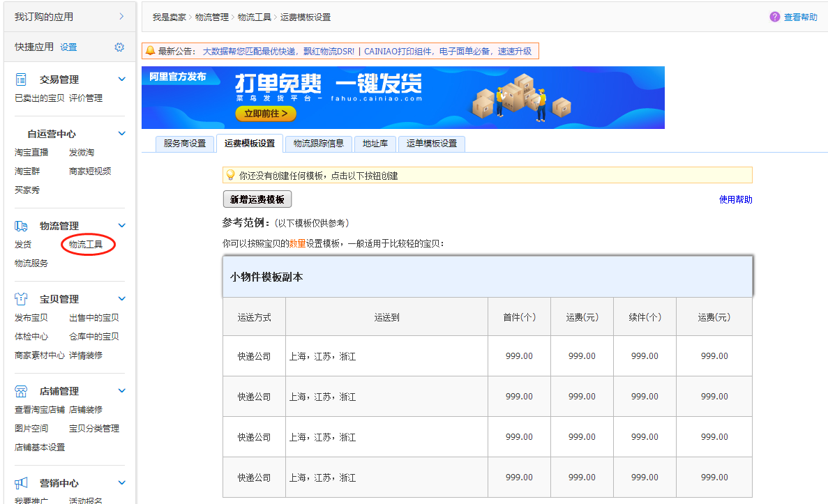The height and width of the screenshot is (504, 828).
Task: Click the 首件(个) column header
Action: pyautogui.click(x=519, y=317)
